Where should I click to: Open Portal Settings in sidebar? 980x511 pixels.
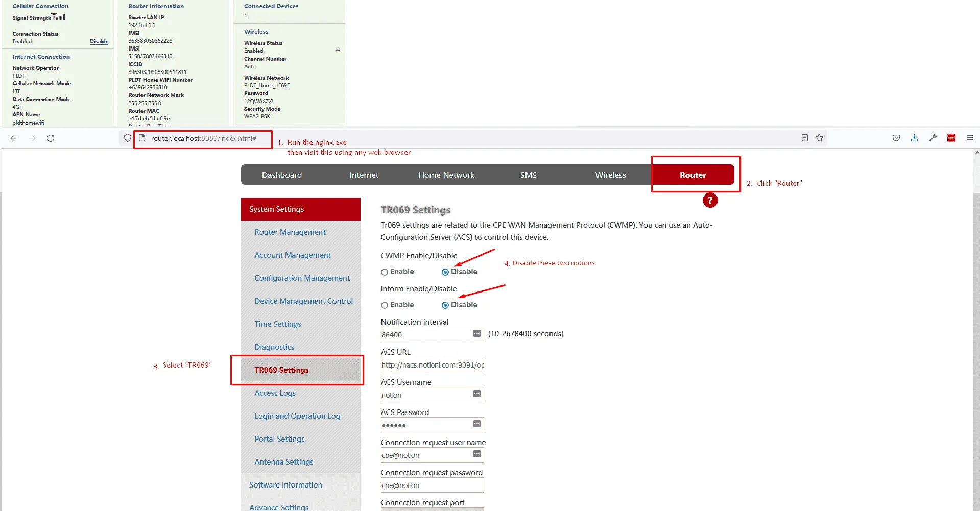279,439
